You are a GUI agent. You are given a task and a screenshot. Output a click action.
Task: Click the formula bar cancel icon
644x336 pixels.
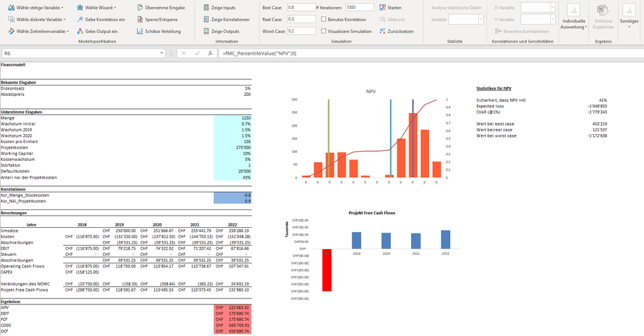184,53
